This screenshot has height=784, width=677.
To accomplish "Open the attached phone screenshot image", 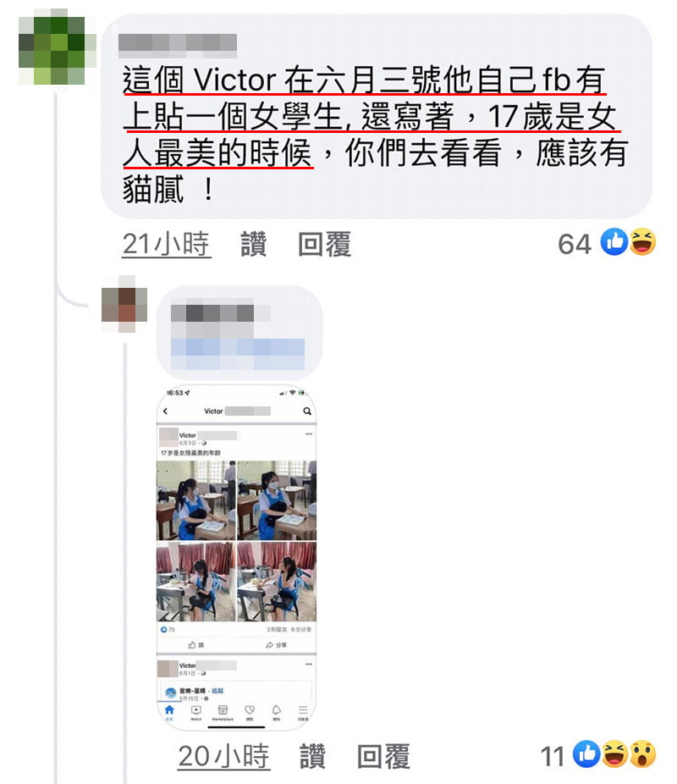I will 236,557.
